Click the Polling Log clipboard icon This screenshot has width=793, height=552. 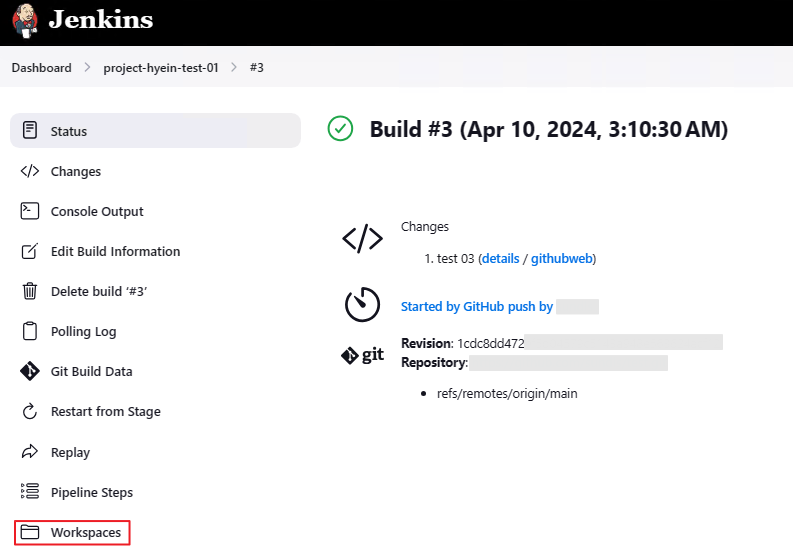(30, 331)
